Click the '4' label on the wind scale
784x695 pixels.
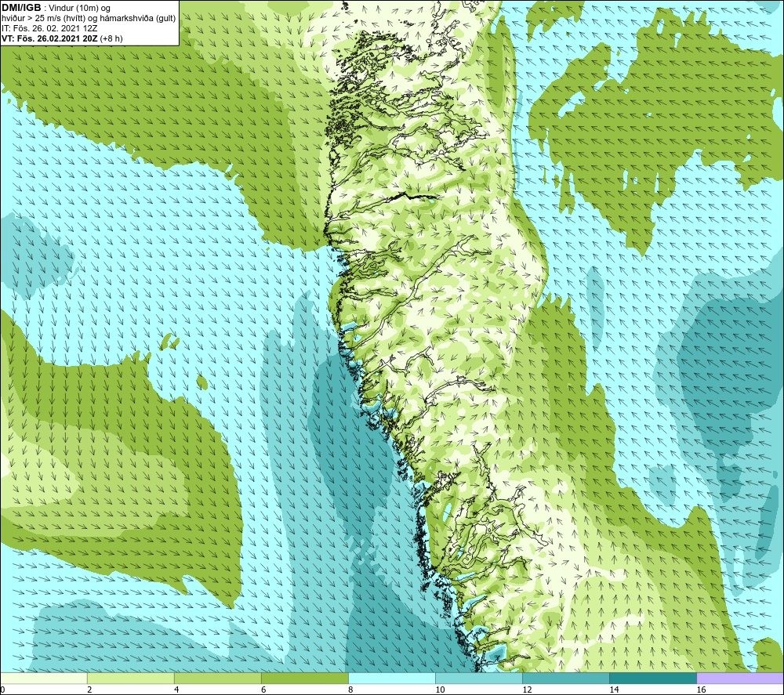(176, 690)
